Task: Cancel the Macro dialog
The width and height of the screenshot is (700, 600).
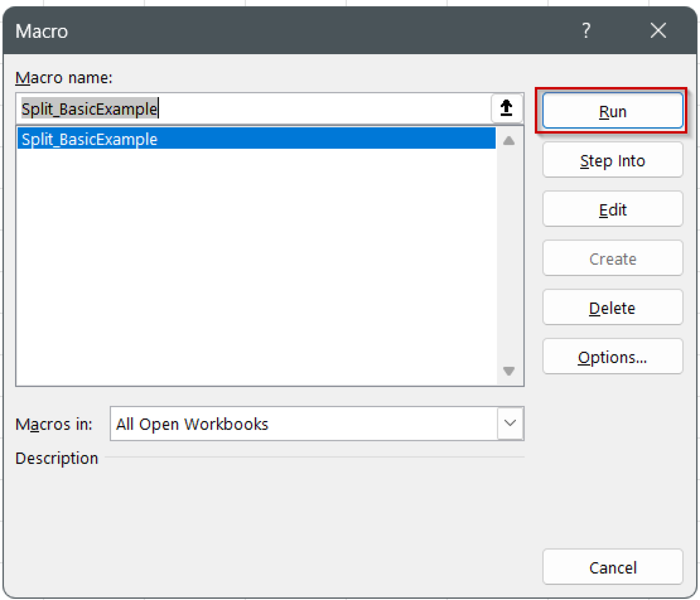Action: [613, 567]
